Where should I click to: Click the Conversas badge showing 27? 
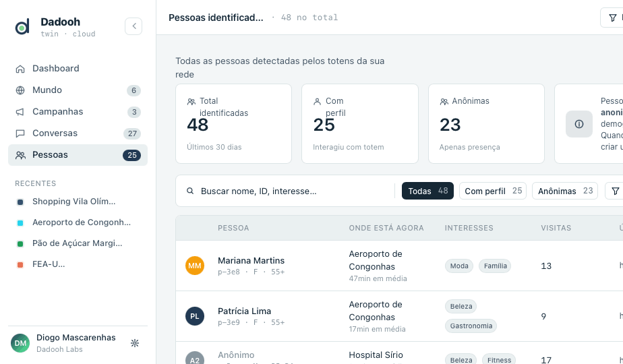click(x=132, y=133)
